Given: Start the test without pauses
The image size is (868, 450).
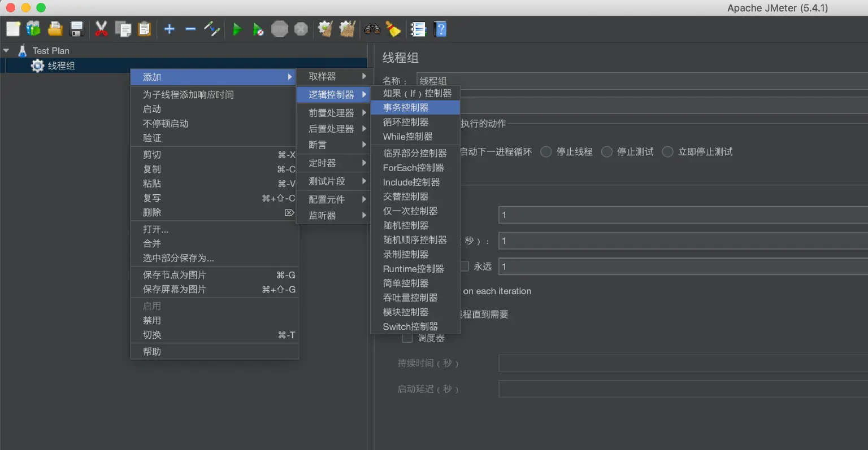Looking at the screenshot, I should tap(258, 28).
